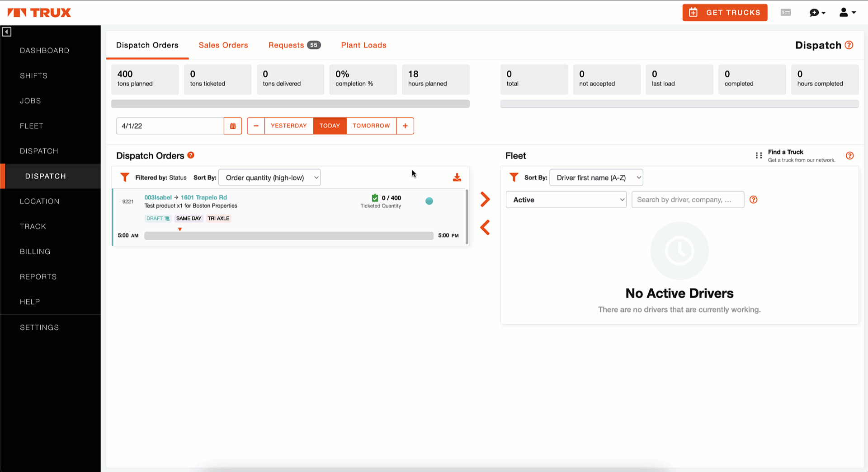Click the GET TRUCKS button
The image size is (868, 472).
pyautogui.click(x=725, y=13)
